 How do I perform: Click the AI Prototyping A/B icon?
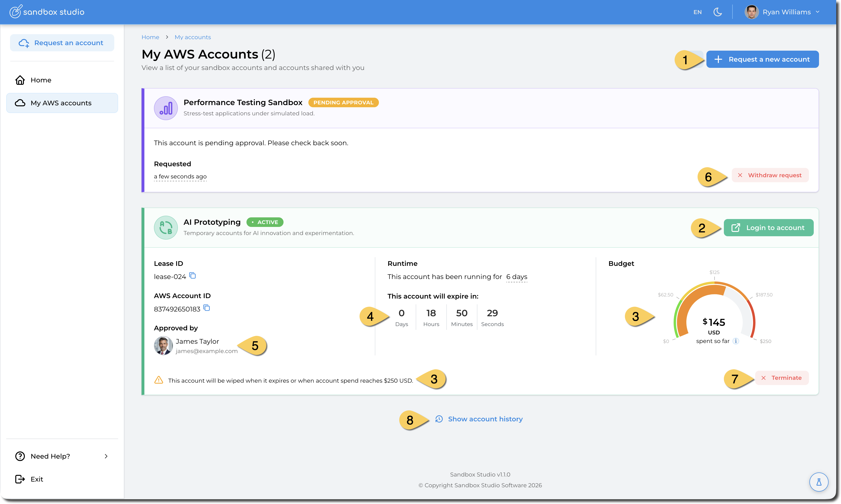pos(166,228)
